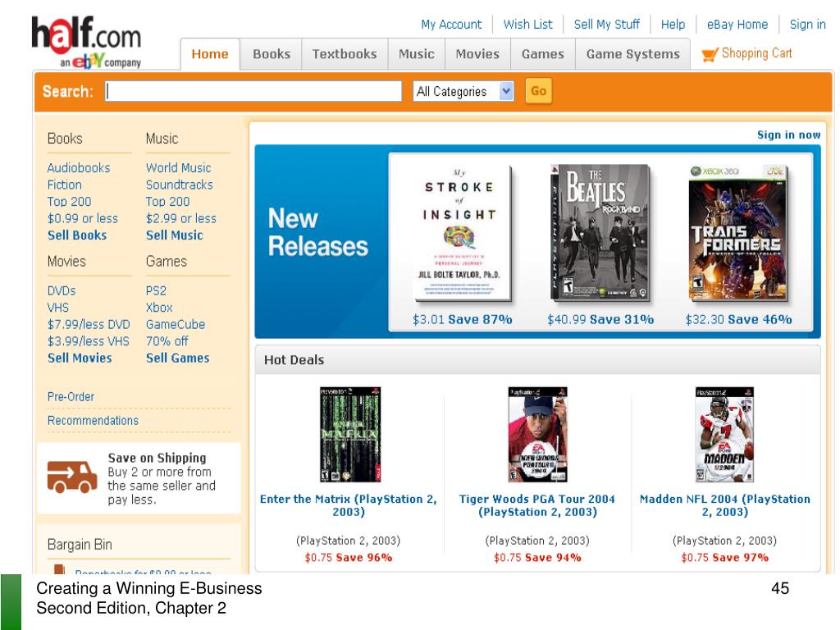Click the Save on Shipping truck icon
Screen dimensions: 840x630
(72, 477)
